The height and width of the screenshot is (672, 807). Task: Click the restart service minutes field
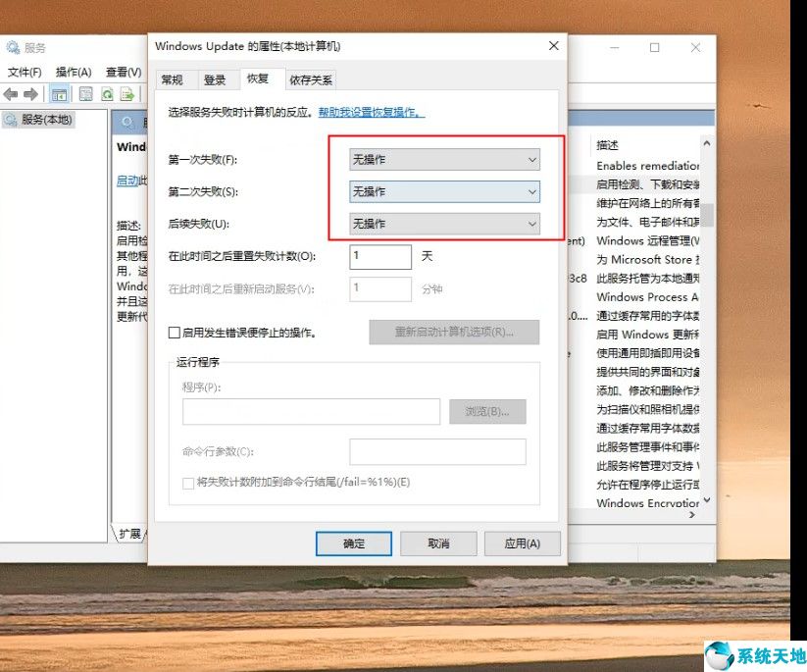(x=380, y=288)
